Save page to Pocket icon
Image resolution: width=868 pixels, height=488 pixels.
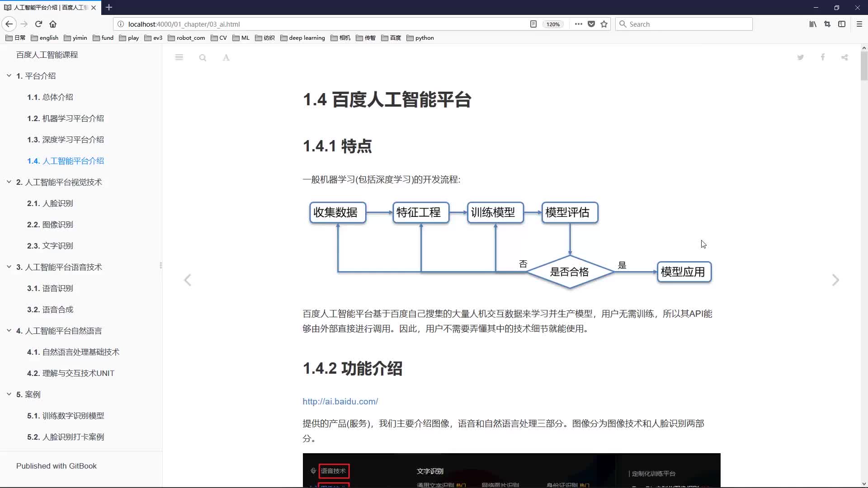[x=591, y=24]
